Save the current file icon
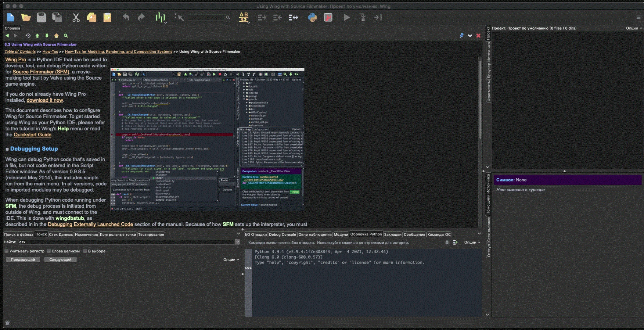Screen dimensions: 644x330 (41, 17)
